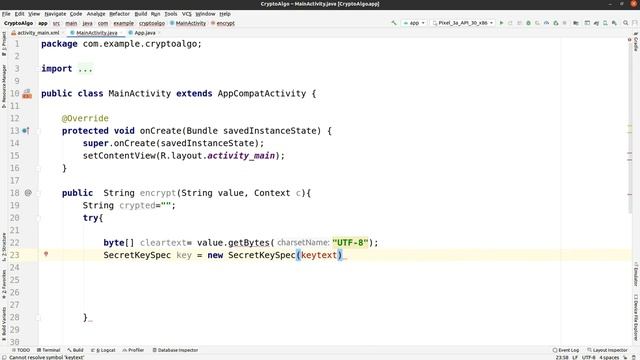This screenshot has height=360, width=640.
Task: Open the TODO tool window
Action: [x=21, y=350]
